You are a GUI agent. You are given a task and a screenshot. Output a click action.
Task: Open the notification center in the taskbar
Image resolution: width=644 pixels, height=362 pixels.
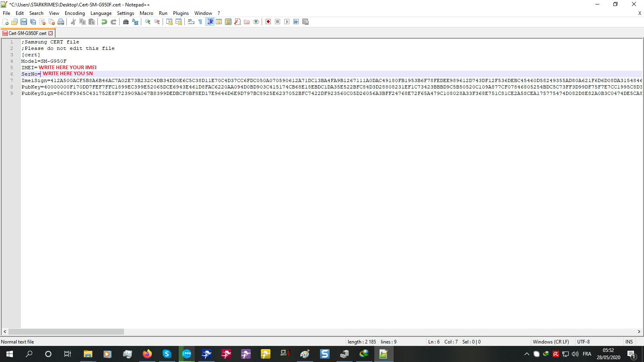pos(631,354)
